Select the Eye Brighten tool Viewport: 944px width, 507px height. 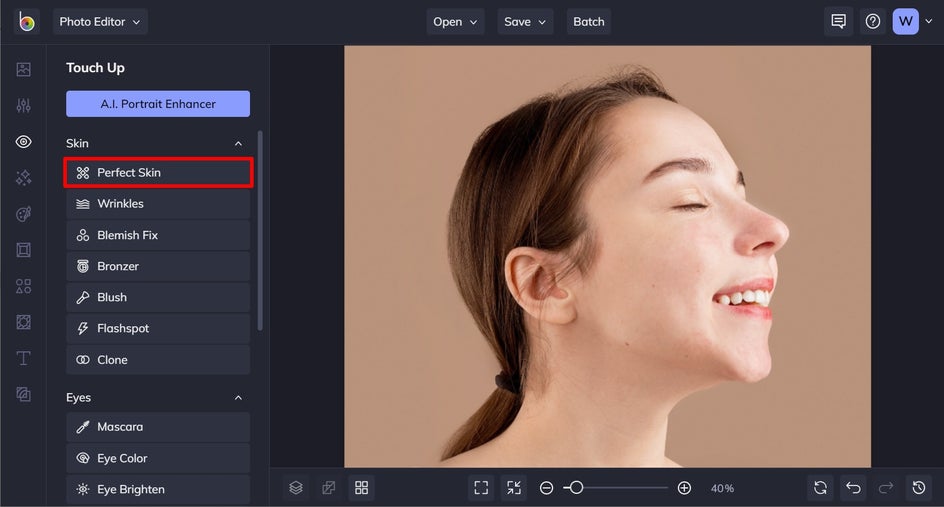point(158,490)
